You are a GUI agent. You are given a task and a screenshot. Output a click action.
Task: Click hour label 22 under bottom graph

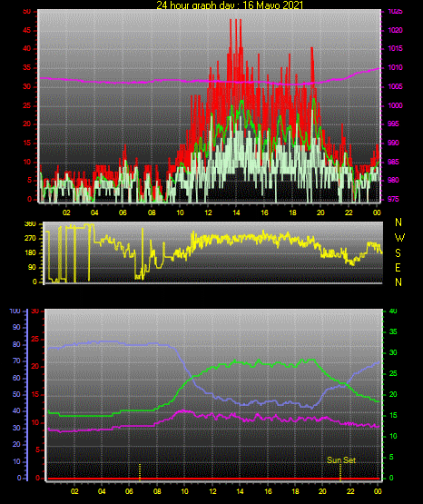click(x=350, y=491)
